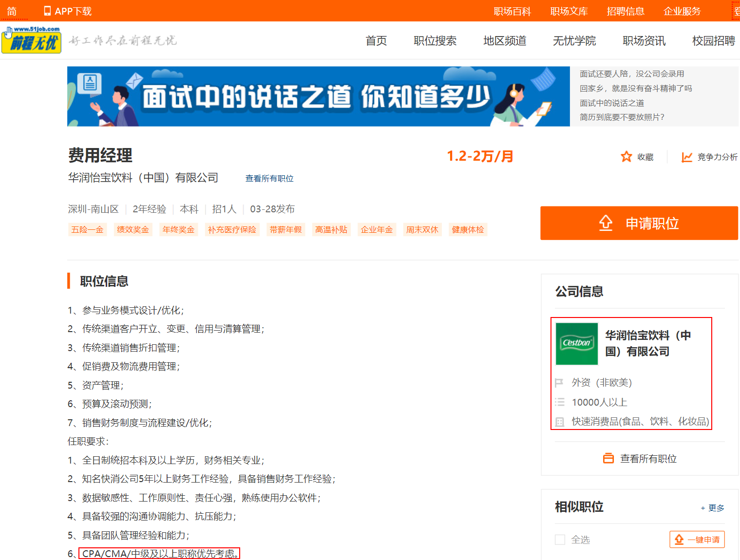Click the salary text 1.2-2万/月
This screenshot has height=560, width=740.
pyautogui.click(x=480, y=156)
